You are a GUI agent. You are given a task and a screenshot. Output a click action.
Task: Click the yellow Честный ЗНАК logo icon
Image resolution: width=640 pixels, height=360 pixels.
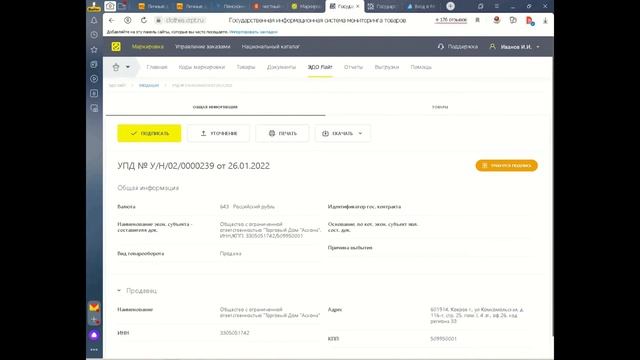pyautogui.click(x=116, y=47)
